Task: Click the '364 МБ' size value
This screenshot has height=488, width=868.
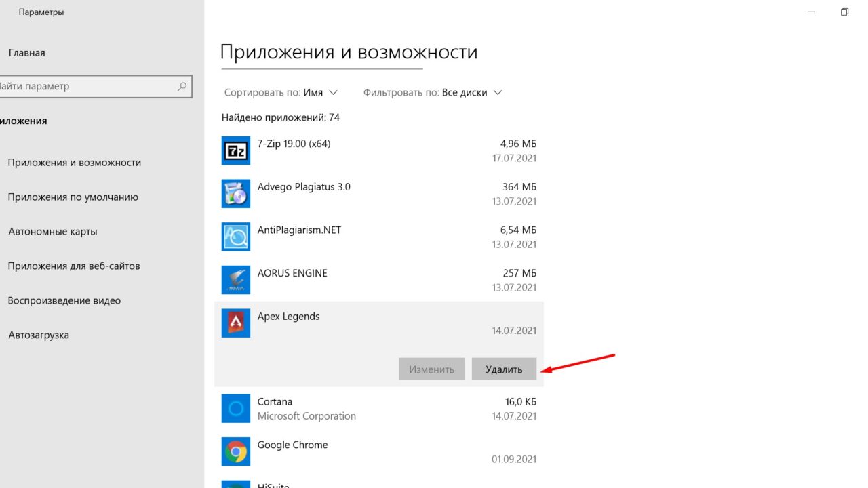Action: point(520,187)
